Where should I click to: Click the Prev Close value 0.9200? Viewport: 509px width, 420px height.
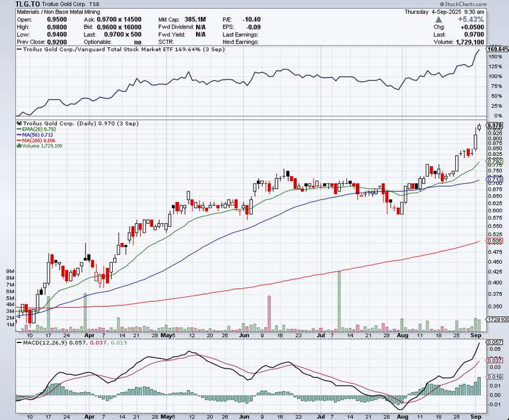point(57,42)
